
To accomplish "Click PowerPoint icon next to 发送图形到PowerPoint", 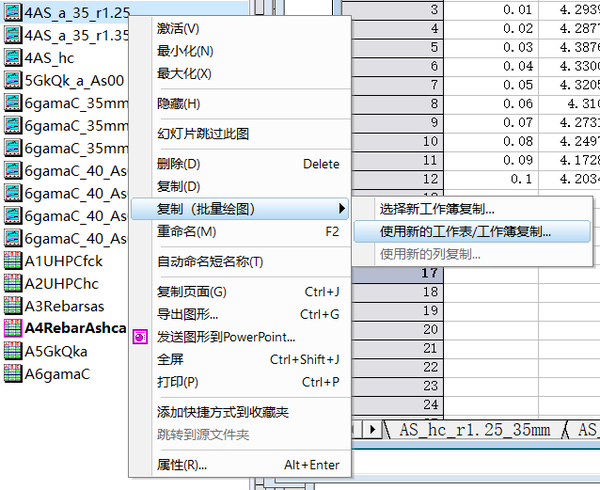I will click(x=140, y=337).
